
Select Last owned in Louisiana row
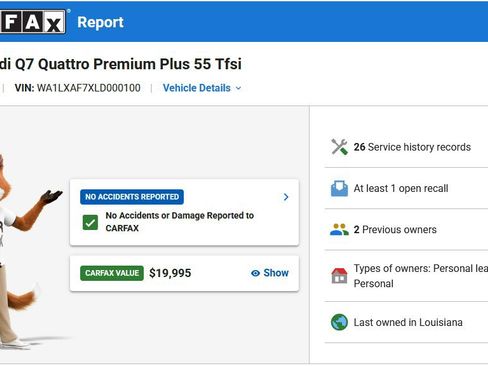click(406, 322)
